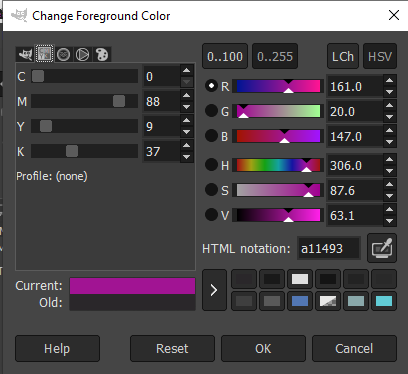
Task: Decrease the Yellow value stepper
Action: pos(187,132)
